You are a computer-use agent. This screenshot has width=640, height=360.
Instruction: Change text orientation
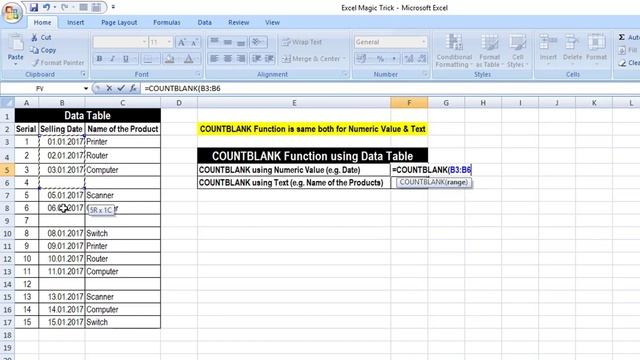[258, 42]
